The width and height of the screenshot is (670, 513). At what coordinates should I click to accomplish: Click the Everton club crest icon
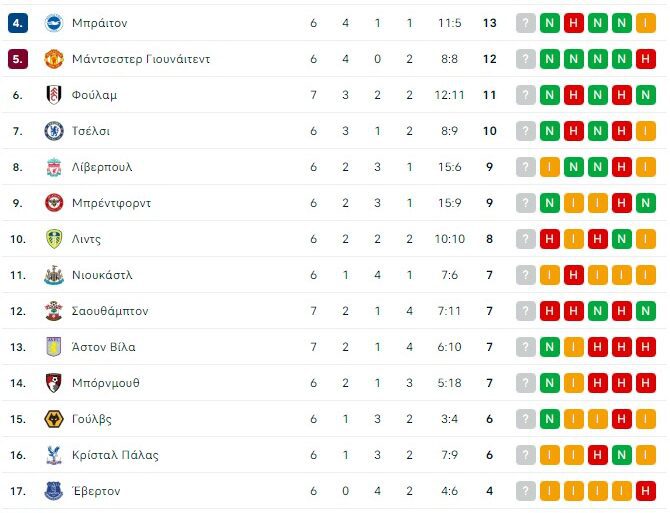pos(54,491)
